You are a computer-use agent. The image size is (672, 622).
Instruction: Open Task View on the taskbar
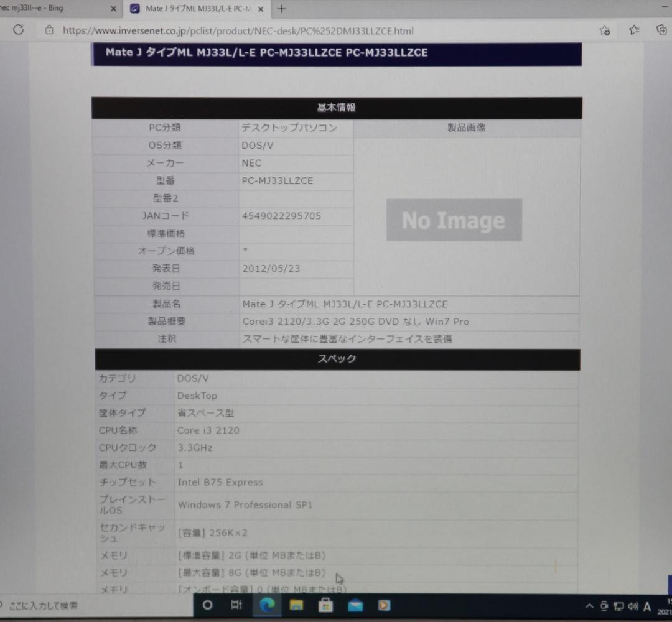pos(237,605)
